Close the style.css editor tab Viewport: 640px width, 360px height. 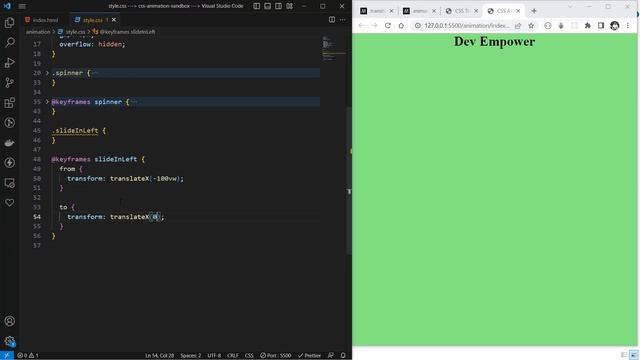click(x=114, y=20)
